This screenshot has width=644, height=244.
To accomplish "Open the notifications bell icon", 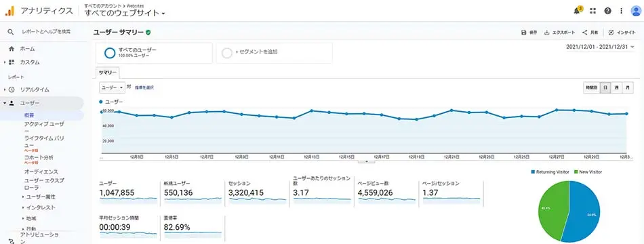I will [578, 11].
